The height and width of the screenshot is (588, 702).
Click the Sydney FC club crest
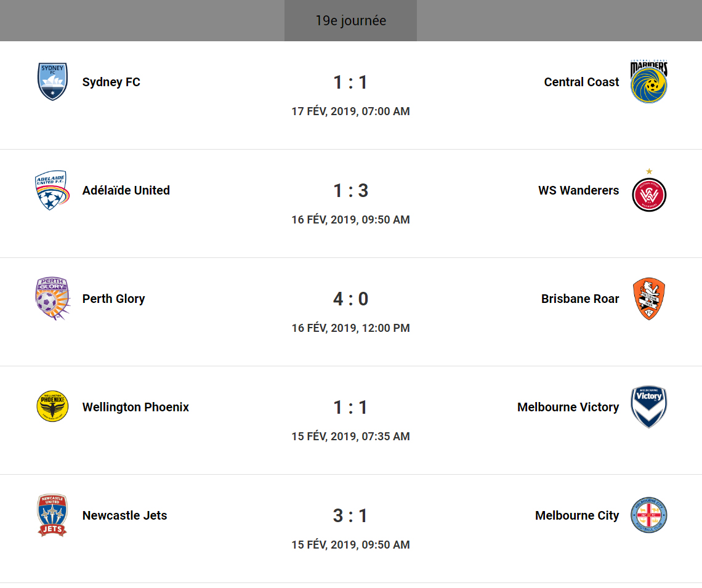pos(52,81)
